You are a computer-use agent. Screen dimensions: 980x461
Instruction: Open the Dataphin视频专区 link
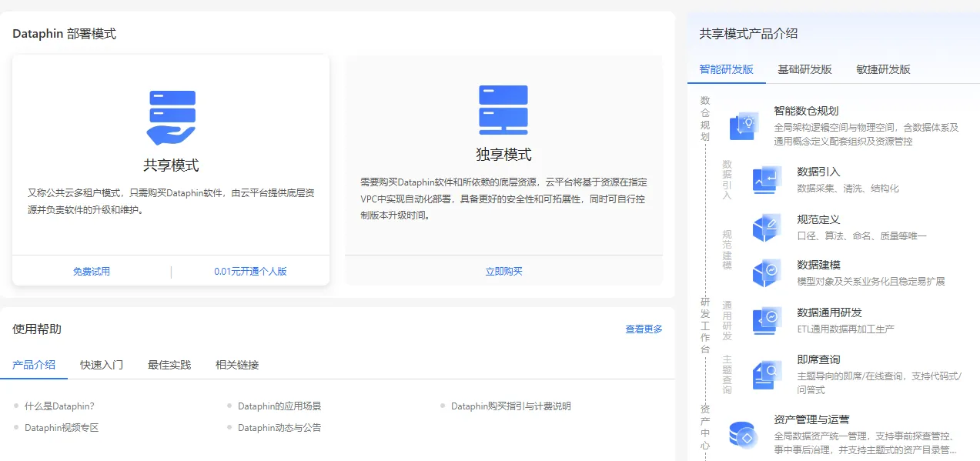point(62,427)
